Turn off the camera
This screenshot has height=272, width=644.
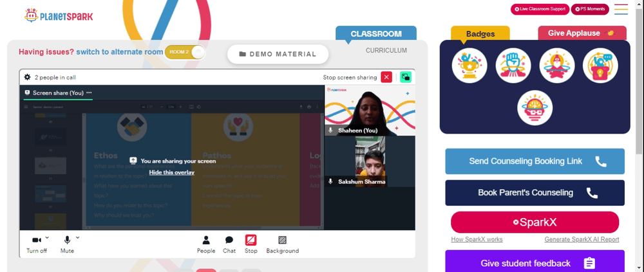coord(37,244)
